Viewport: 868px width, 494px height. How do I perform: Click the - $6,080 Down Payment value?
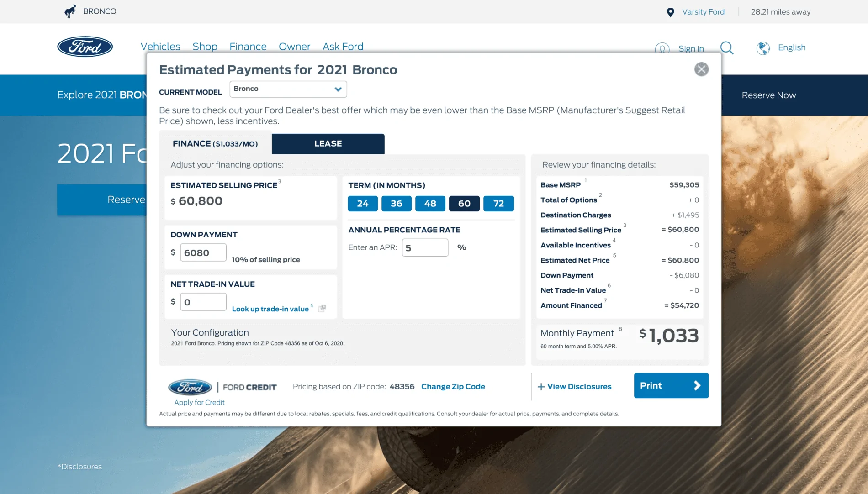684,275
